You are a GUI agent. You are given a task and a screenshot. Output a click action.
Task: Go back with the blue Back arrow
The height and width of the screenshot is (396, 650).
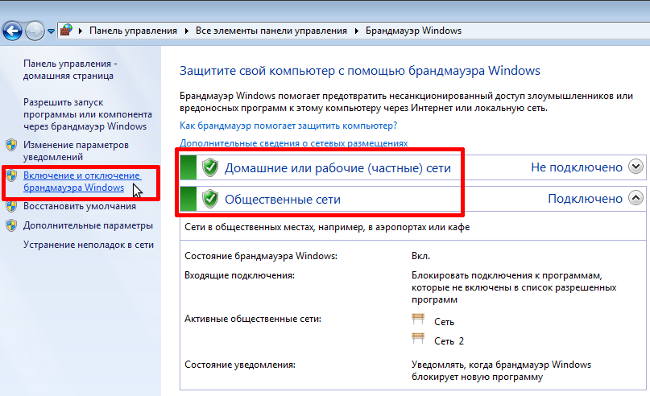tap(12, 31)
